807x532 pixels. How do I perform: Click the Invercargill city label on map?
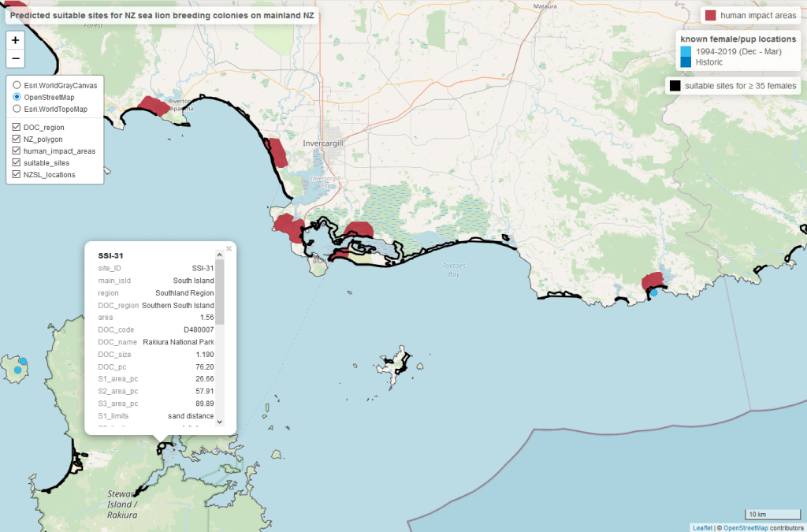[325, 143]
